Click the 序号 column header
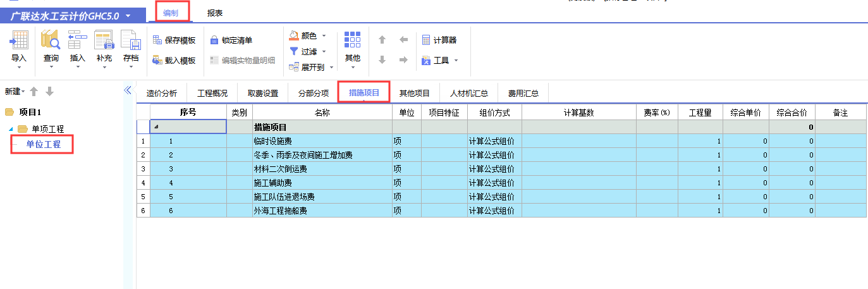Viewport: 868px width, 289px height. point(188,113)
